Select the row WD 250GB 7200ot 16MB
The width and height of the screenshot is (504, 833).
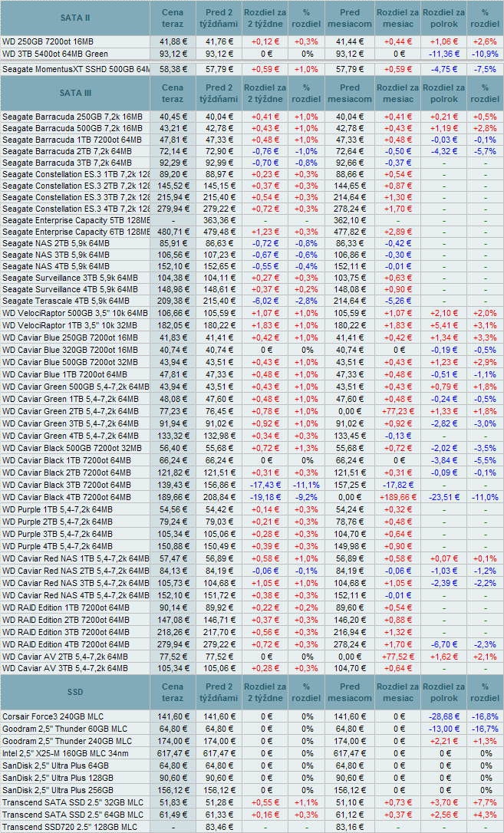252,41
